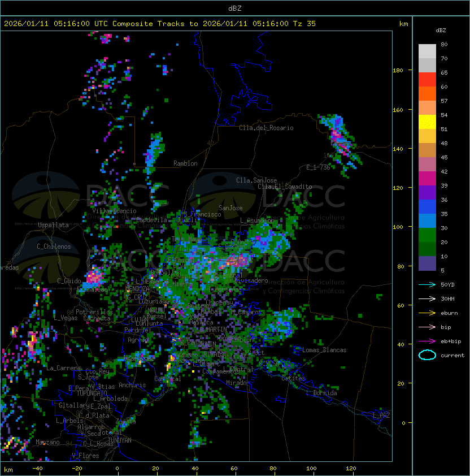Pick the light grey 70-80 dBZ swatch
The image size is (470, 476).
427,51
